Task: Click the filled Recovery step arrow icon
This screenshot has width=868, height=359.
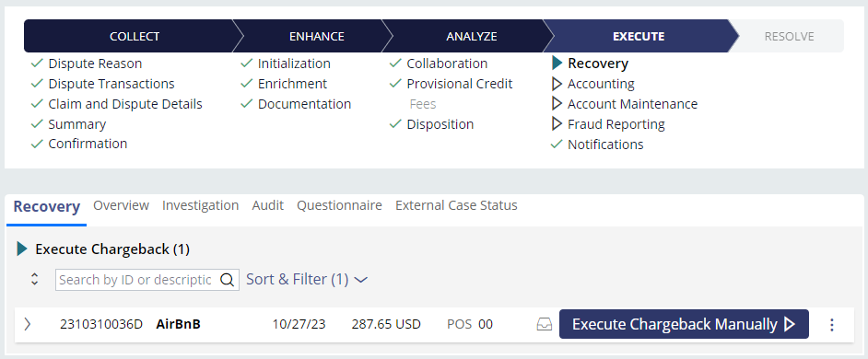Action: (557, 64)
